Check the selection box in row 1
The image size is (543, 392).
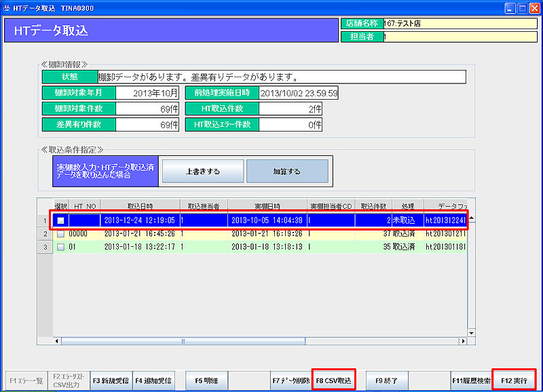pyautogui.click(x=61, y=220)
